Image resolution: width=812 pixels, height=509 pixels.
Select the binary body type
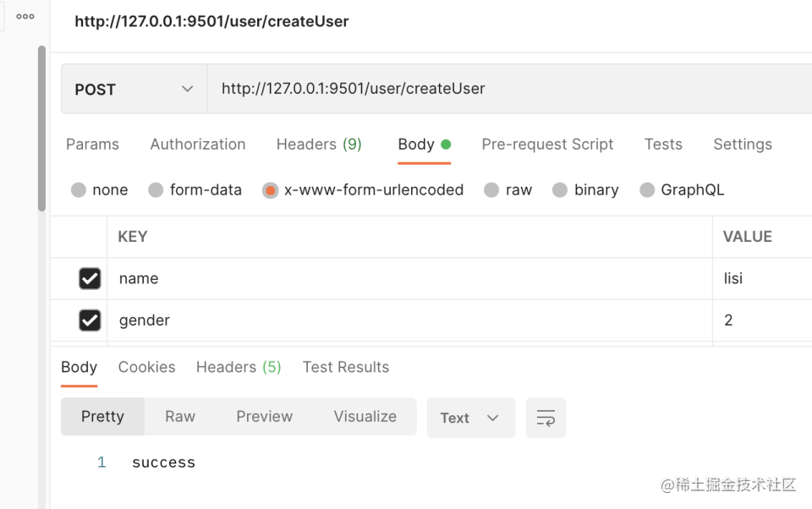[560, 190]
